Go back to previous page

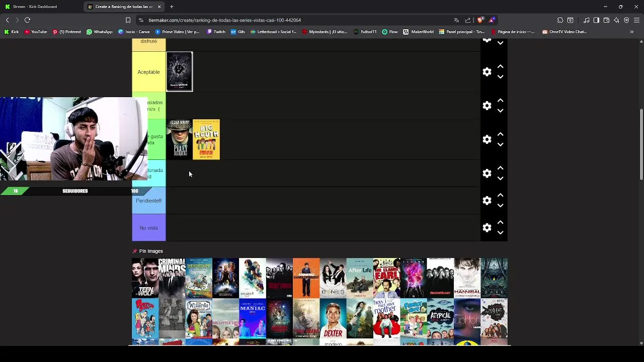(x=7, y=20)
